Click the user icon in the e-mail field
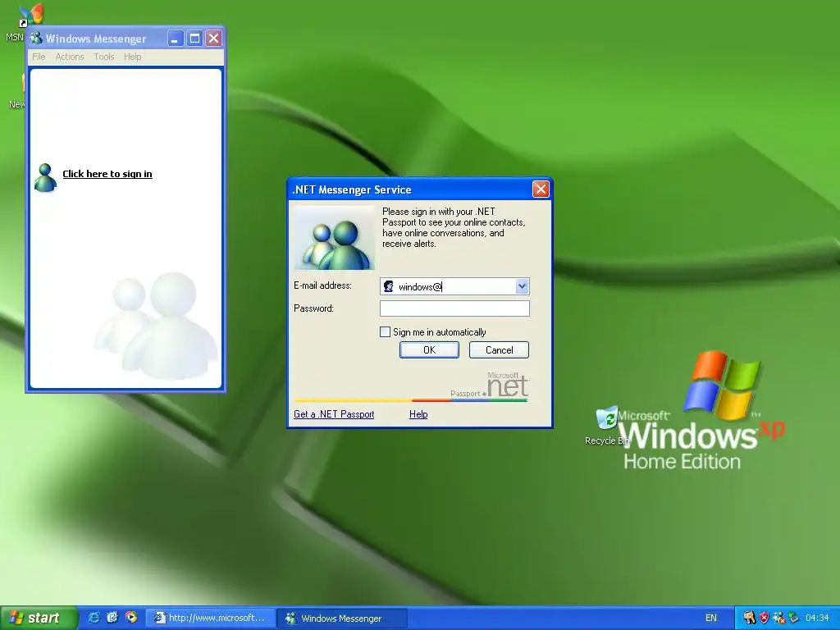840x630 pixels. pyautogui.click(x=389, y=286)
